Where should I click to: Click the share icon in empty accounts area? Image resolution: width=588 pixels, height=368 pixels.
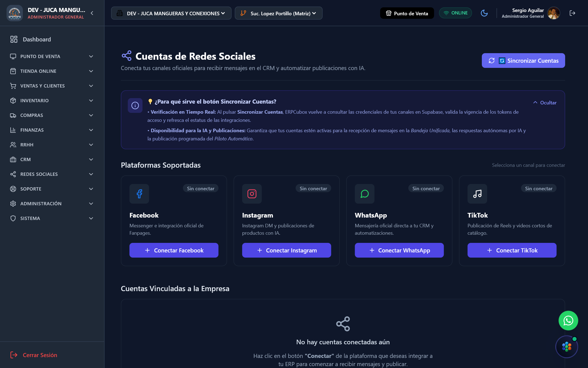point(343,324)
